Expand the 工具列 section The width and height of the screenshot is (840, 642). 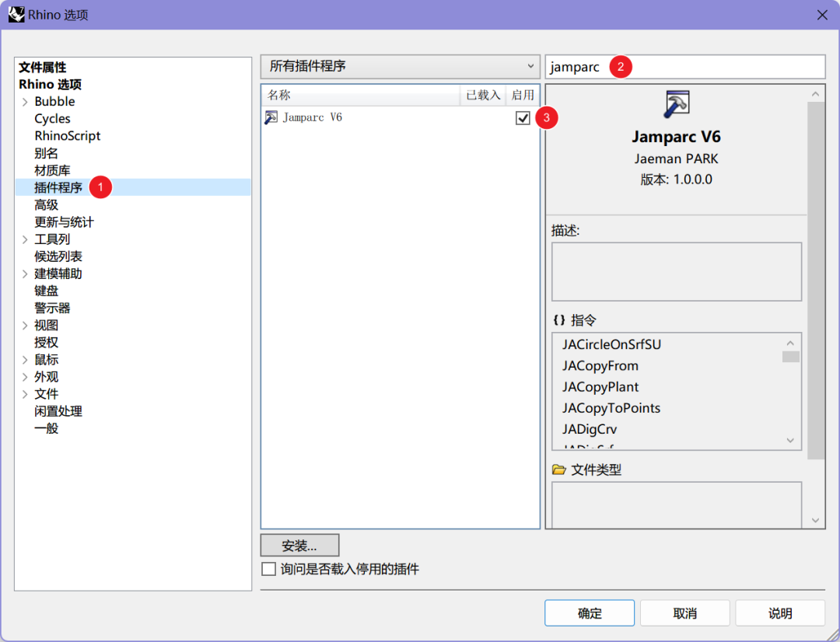[x=26, y=239]
